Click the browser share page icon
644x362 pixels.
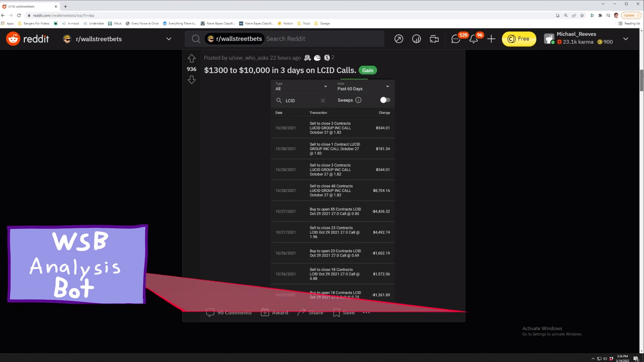coord(574,15)
